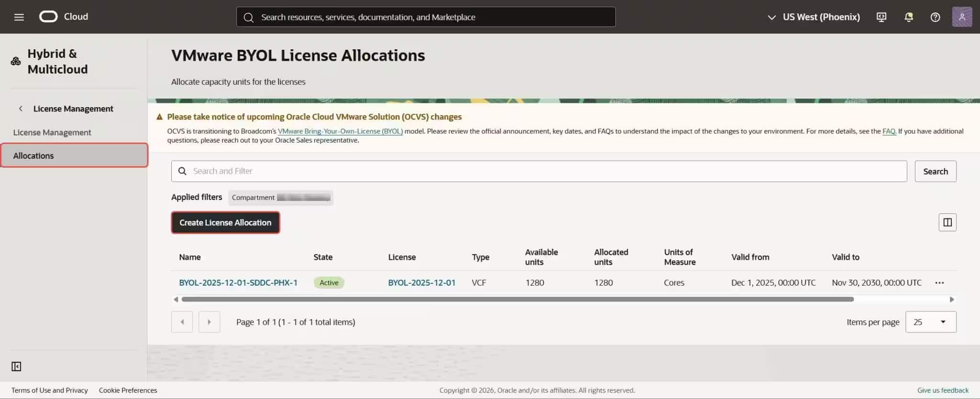Screen dimensions: 980x399
Task: Open the VMware Bring-Your-Own-License (BYOL) link
Action: tap(340, 131)
